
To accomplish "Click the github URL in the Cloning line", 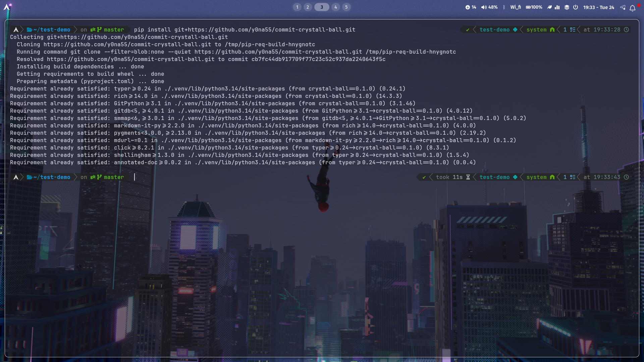I will point(127,45).
